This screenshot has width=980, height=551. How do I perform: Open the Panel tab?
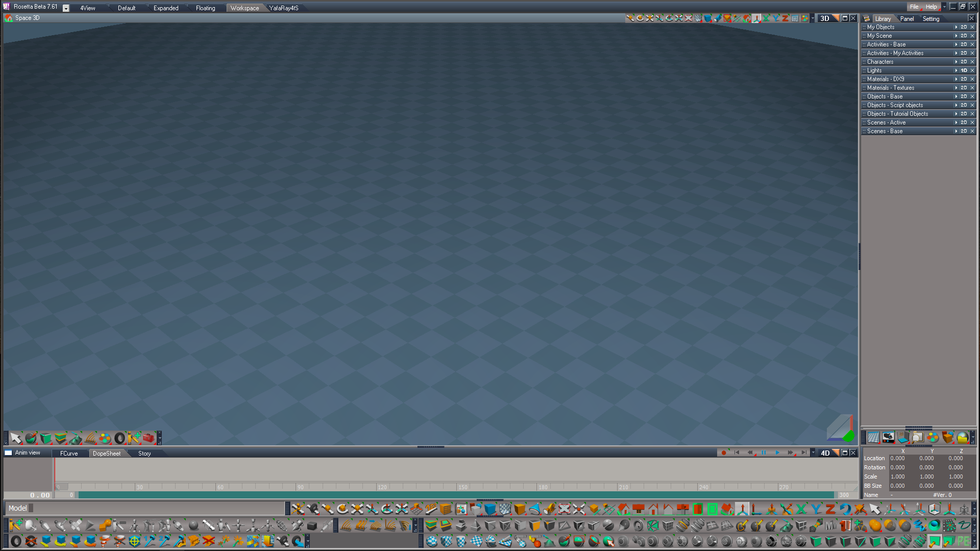pyautogui.click(x=907, y=19)
